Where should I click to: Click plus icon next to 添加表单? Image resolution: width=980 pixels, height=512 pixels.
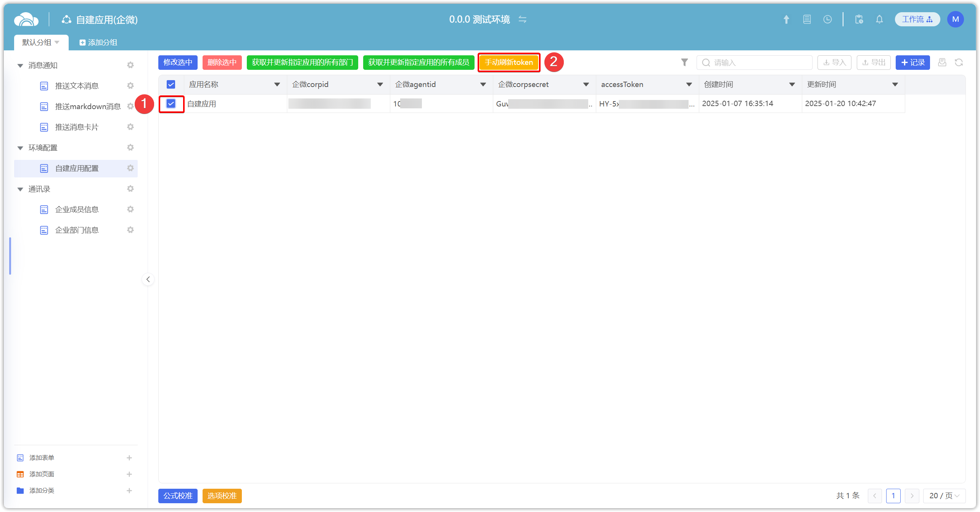coord(129,458)
